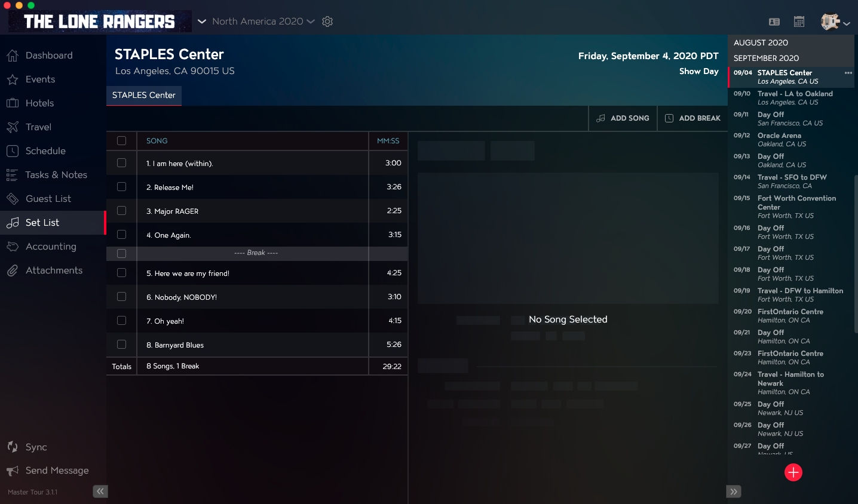Check the box for Nobody. NOBODY!
Viewport: 858px width, 504px height.
[122, 297]
